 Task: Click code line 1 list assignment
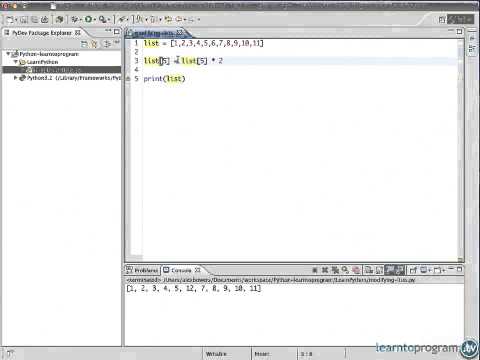coord(204,43)
